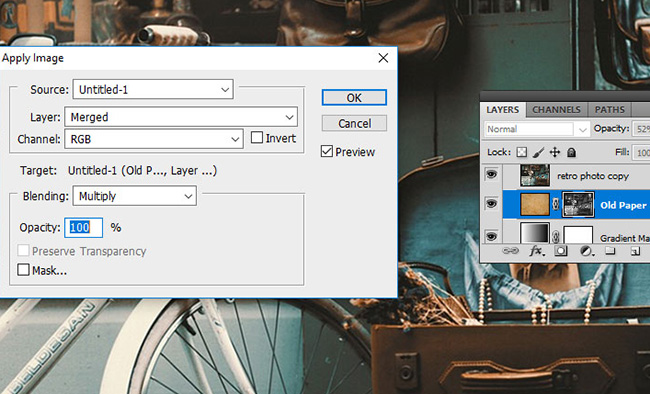Click the lock transparent pixels icon

pos(521,152)
